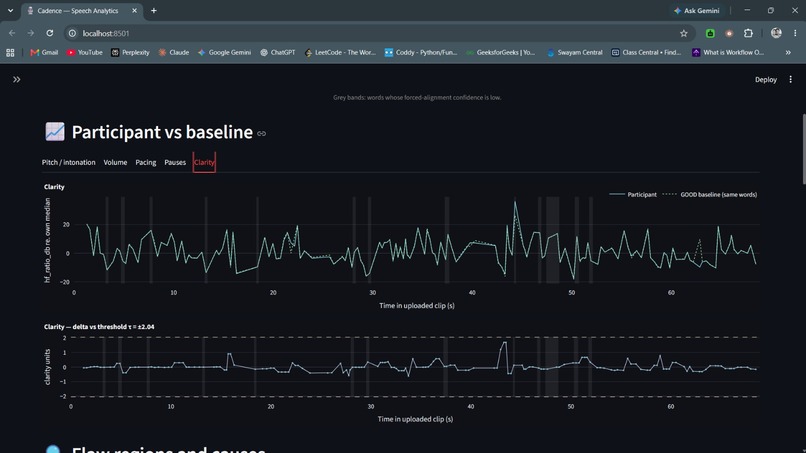Image resolution: width=806 pixels, height=453 pixels.
Task: Click the chart emoji icon beside the heading
Action: tap(54, 132)
